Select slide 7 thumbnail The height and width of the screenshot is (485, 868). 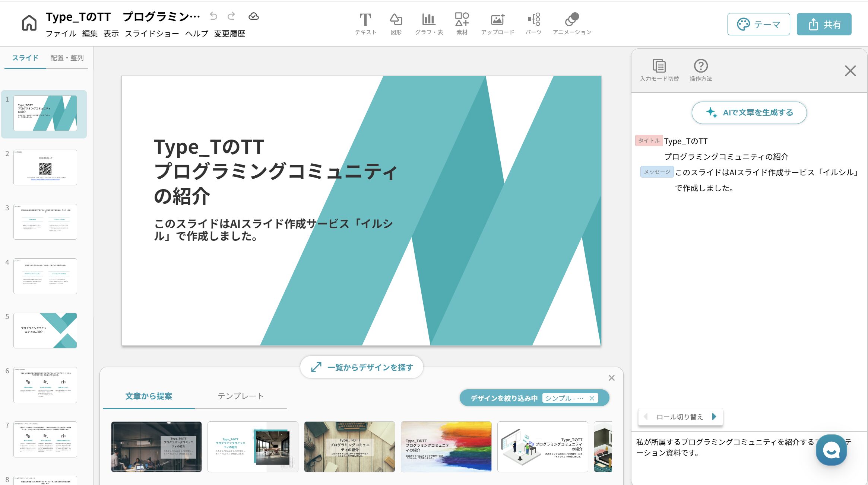coord(45,439)
